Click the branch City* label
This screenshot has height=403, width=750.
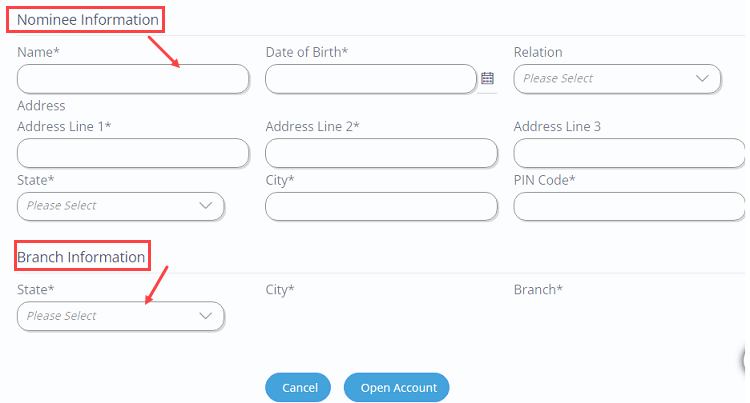[280, 290]
